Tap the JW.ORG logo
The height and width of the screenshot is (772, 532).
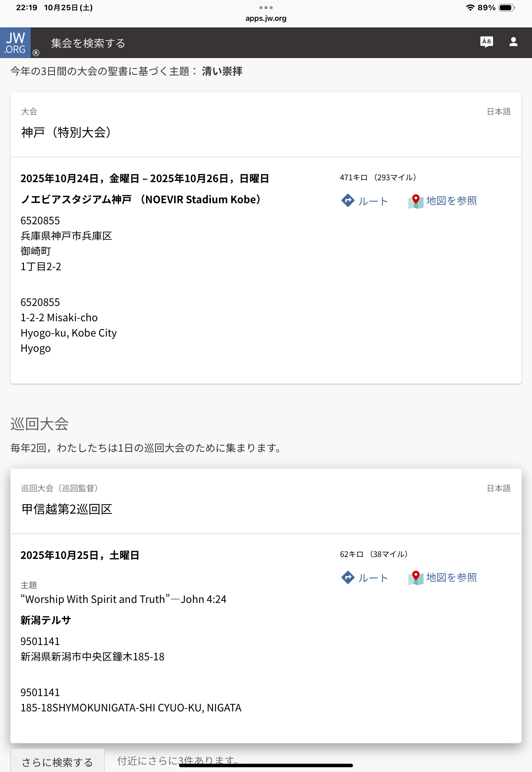click(15, 43)
